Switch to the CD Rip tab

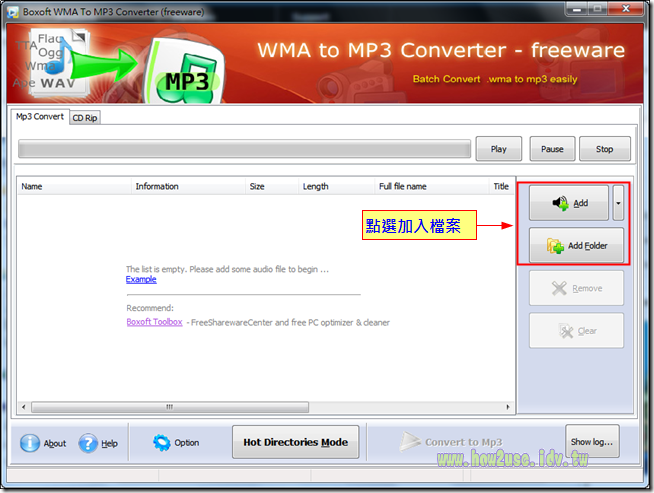[x=85, y=117]
